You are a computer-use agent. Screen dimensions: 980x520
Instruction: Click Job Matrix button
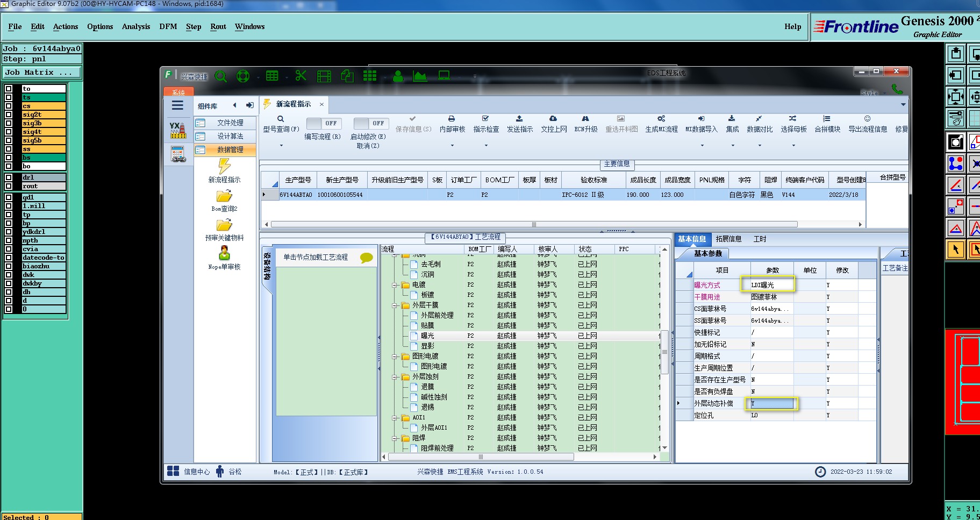point(42,73)
